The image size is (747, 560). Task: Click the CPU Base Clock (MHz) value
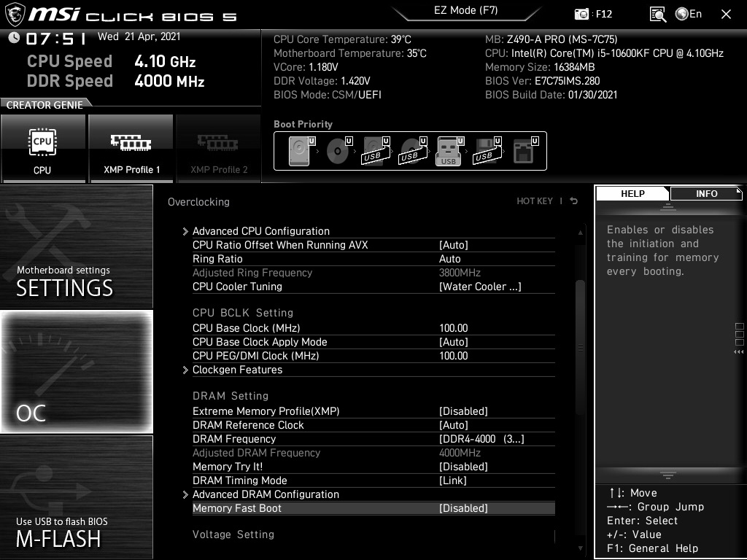coord(454,328)
